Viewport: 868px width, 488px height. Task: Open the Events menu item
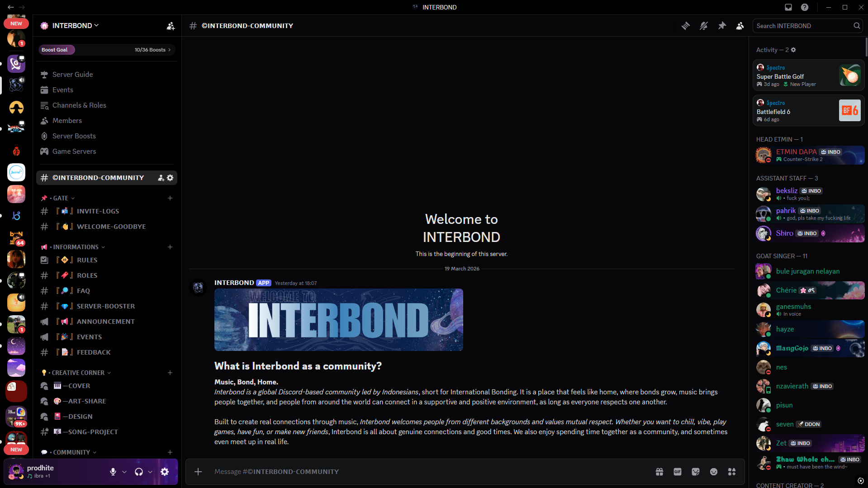pyautogui.click(x=107, y=90)
